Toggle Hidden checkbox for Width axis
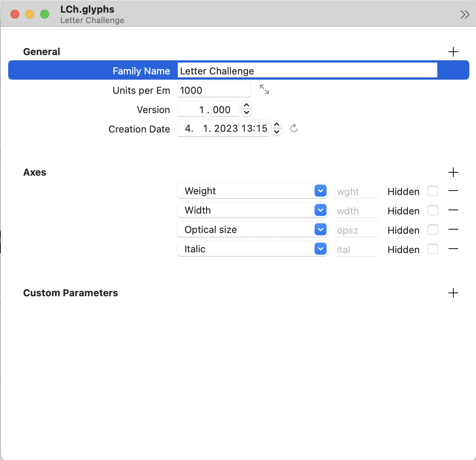This screenshot has width=476, height=460. pyautogui.click(x=432, y=210)
